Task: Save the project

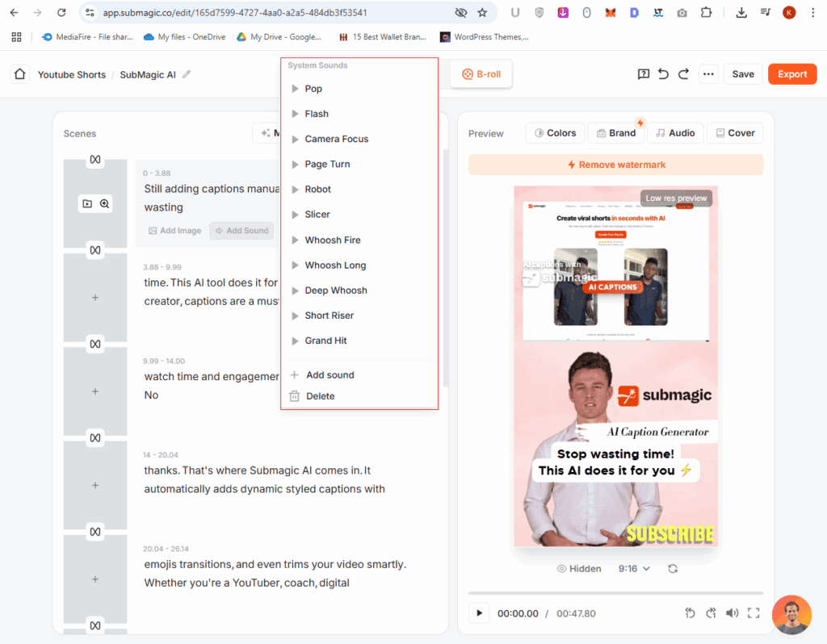Action: pyautogui.click(x=743, y=74)
